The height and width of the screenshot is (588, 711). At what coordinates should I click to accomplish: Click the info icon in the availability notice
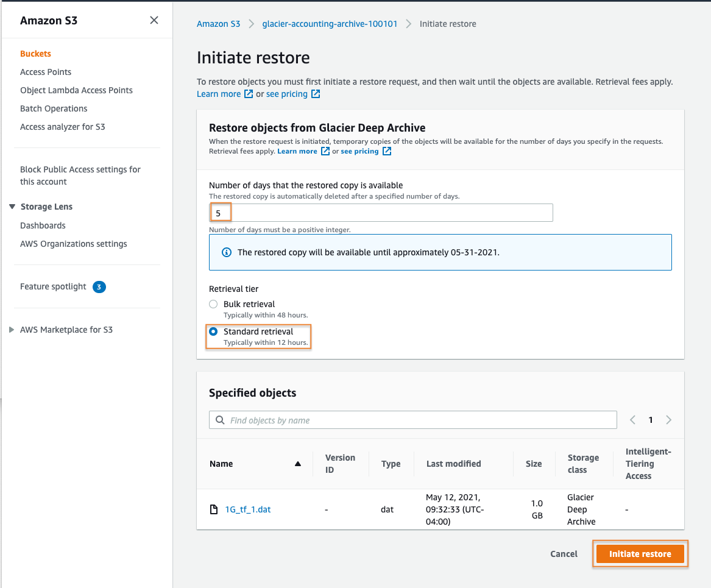coord(226,252)
